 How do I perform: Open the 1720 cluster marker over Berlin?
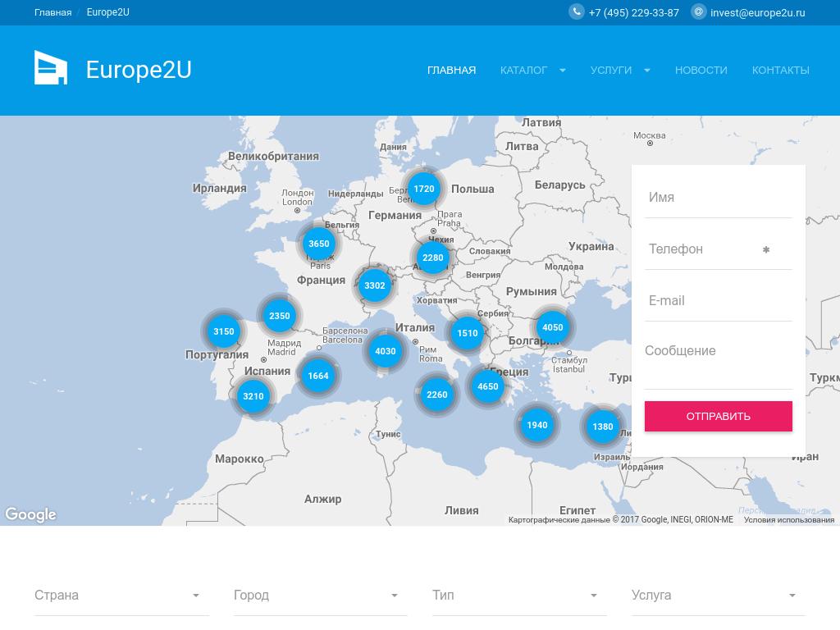[x=423, y=189]
